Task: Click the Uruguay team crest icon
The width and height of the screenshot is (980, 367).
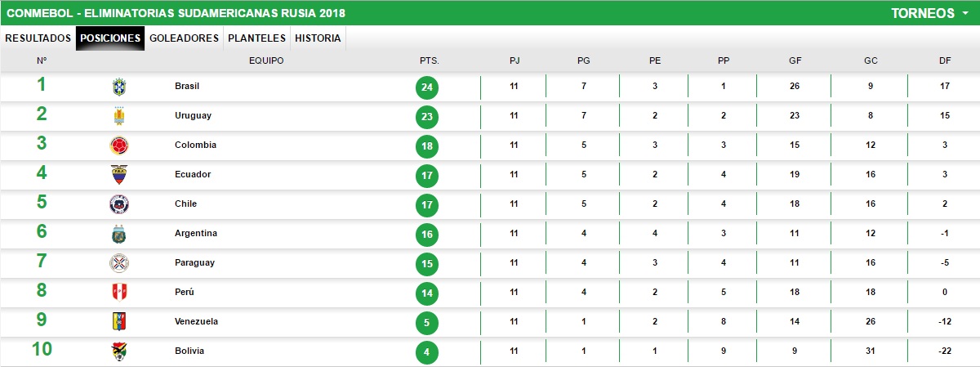Action: pos(119,116)
